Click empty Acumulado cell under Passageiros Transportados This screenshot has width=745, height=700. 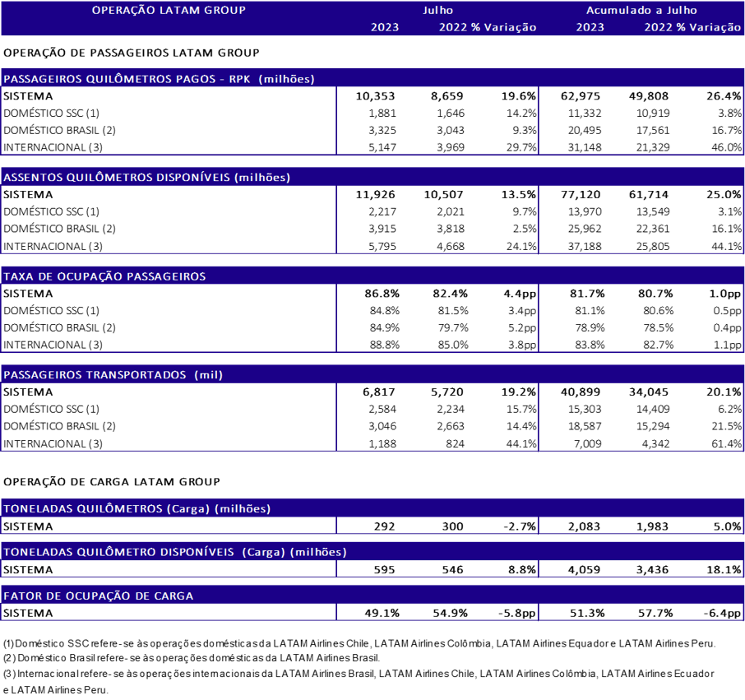coord(641,417)
